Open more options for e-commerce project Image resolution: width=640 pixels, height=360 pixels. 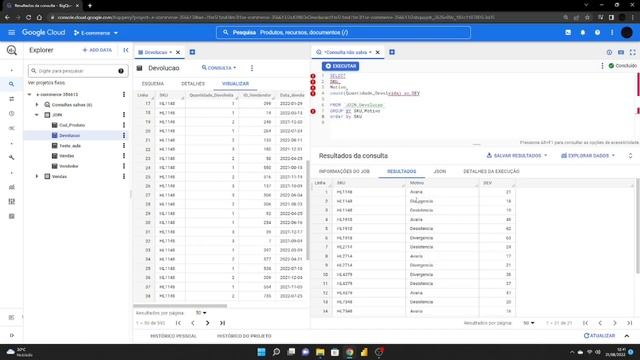[x=124, y=94]
